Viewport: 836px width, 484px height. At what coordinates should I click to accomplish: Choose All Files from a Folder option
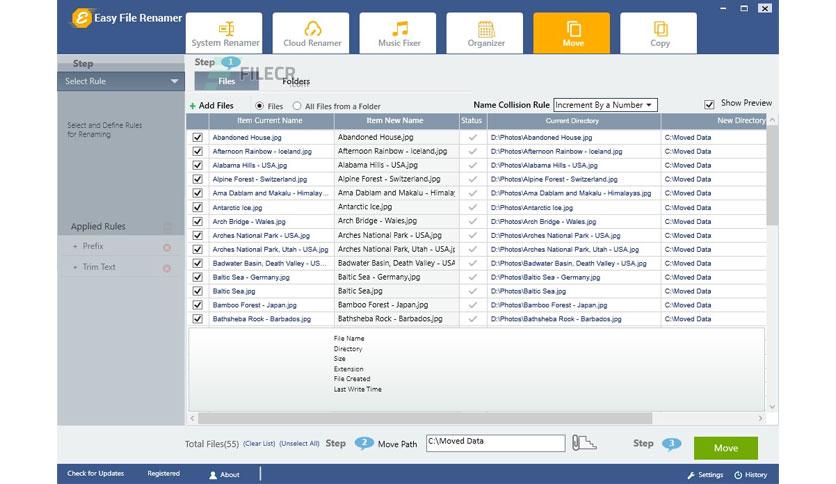click(x=297, y=106)
